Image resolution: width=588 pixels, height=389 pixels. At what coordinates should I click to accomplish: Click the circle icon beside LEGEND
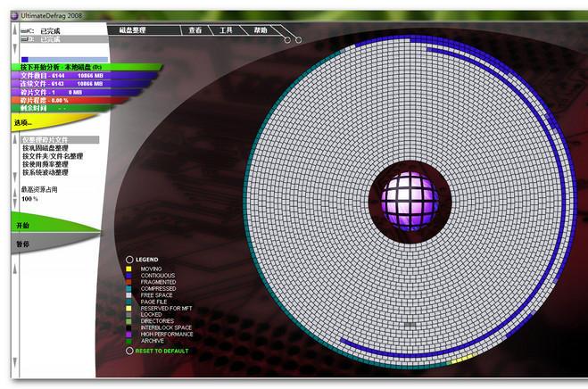(x=129, y=260)
